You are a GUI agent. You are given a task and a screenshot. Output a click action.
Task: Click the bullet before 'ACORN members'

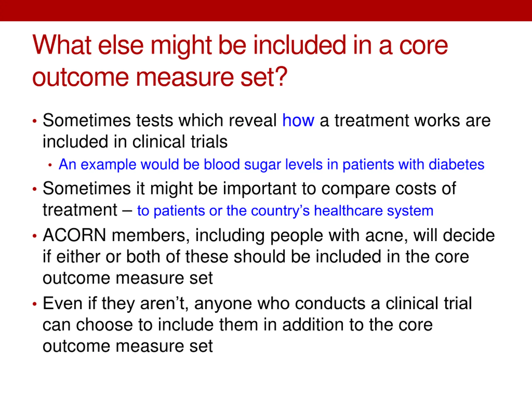pos(35,236)
